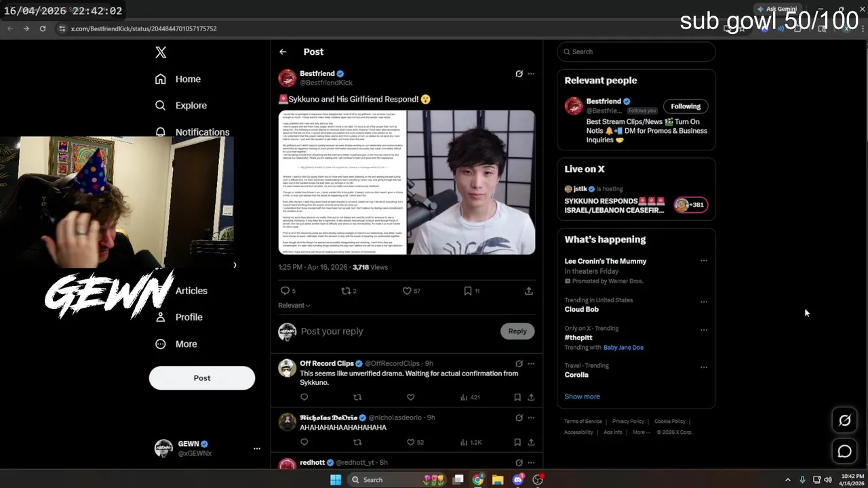Open Terms of Service link
Image resolution: width=868 pixels, height=488 pixels.
click(583, 422)
